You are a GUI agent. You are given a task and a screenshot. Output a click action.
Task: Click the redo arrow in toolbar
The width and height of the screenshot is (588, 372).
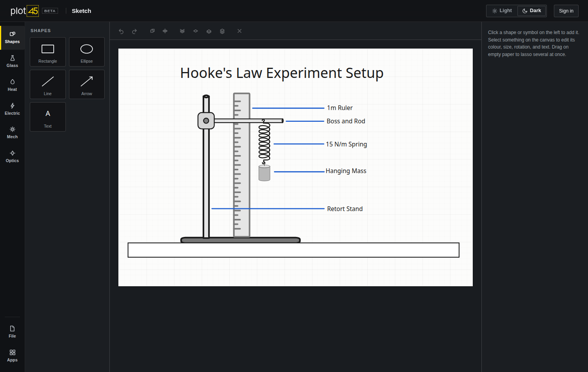(x=134, y=31)
